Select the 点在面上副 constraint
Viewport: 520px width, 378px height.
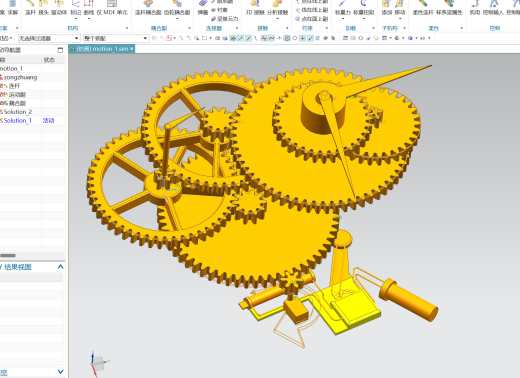pyautogui.click(x=312, y=19)
